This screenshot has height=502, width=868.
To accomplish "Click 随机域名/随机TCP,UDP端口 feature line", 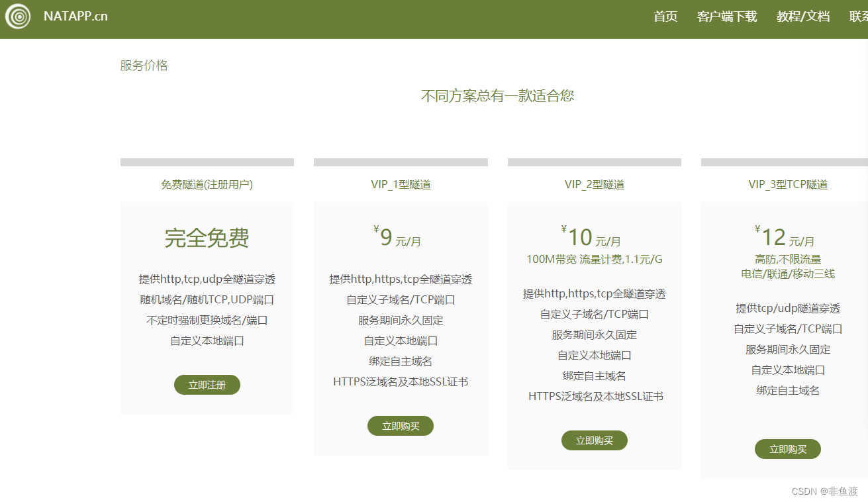I will [207, 300].
